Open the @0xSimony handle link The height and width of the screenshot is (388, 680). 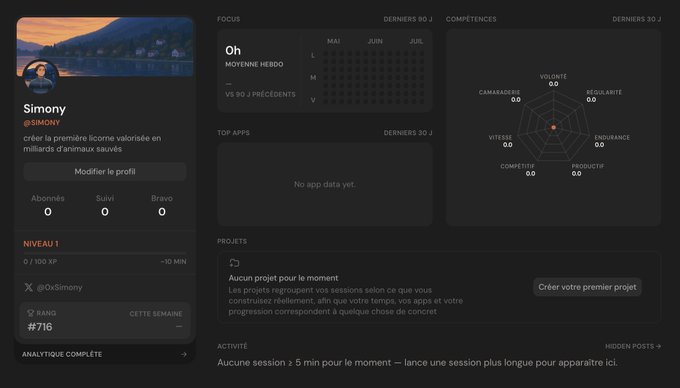[x=59, y=287]
